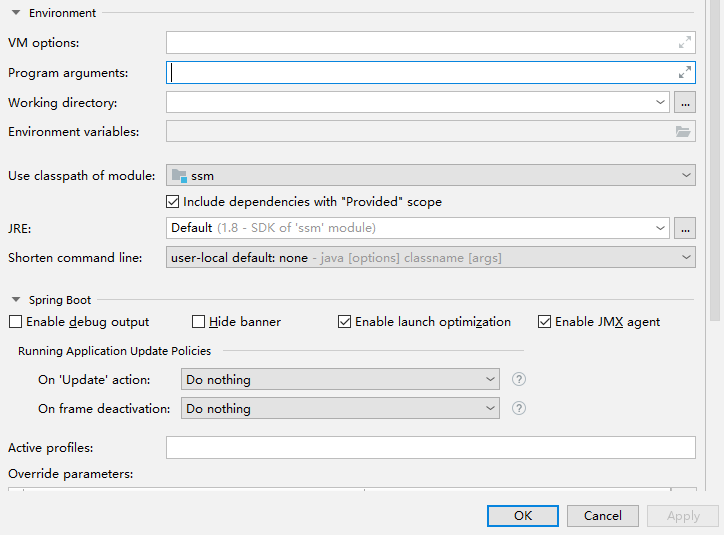Click the Cancel button
Screen dimensions: 724x535
tap(603, 516)
